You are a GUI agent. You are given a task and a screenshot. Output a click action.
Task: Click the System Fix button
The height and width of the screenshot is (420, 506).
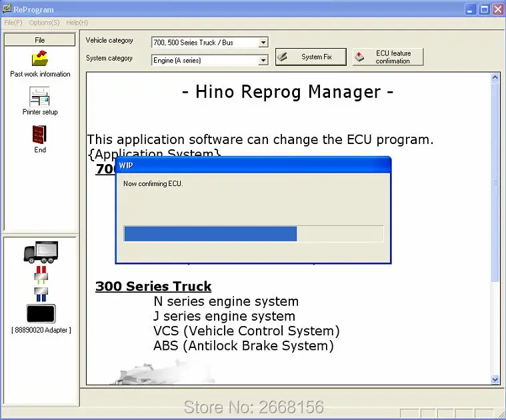(x=311, y=57)
